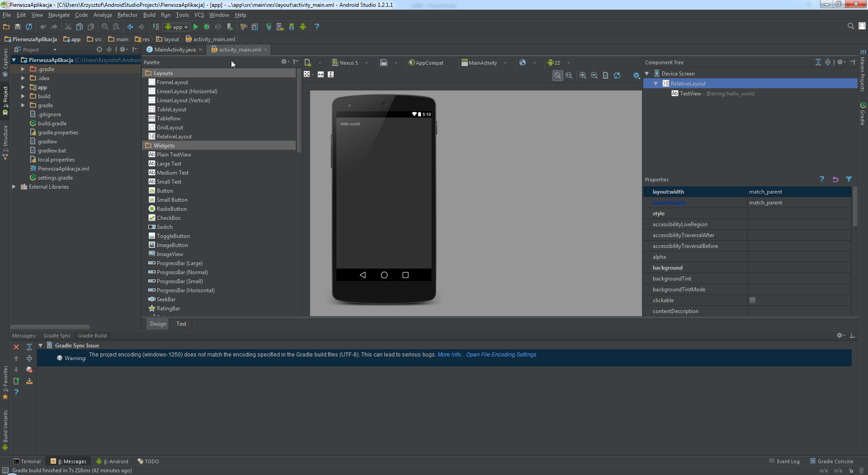Toggle the Favorites side panel
This screenshot has width=868, height=475.
coord(5,383)
